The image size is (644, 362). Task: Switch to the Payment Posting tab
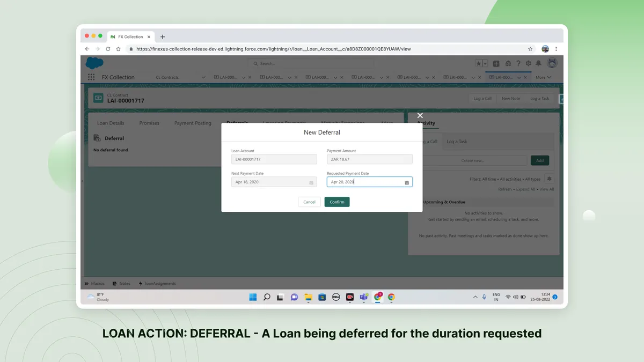coord(193,123)
